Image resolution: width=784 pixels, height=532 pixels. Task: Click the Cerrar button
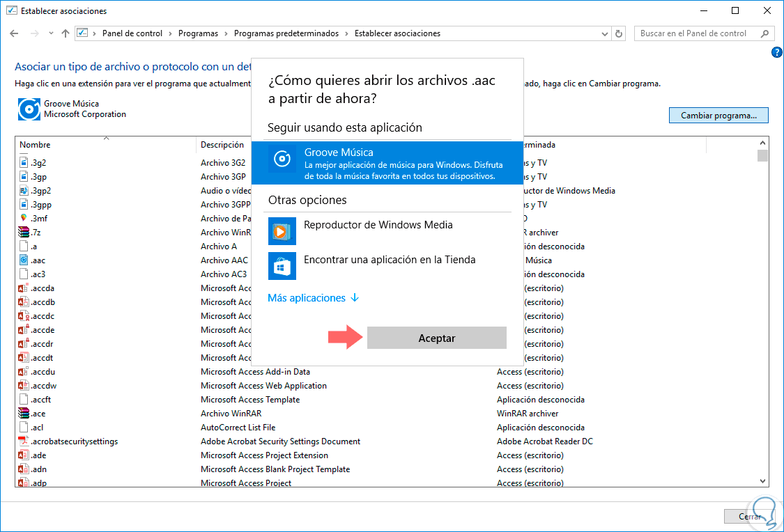pyautogui.click(x=750, y=517)
